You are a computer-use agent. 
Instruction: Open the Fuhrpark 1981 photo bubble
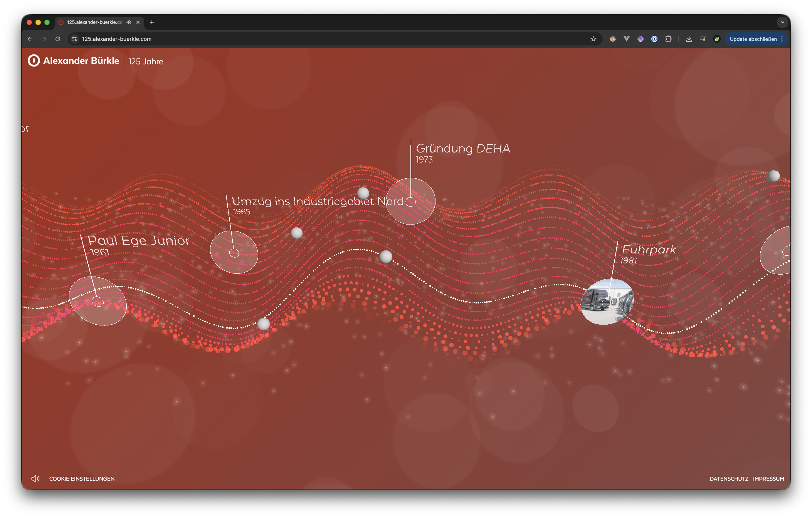(x=607, y=302)
